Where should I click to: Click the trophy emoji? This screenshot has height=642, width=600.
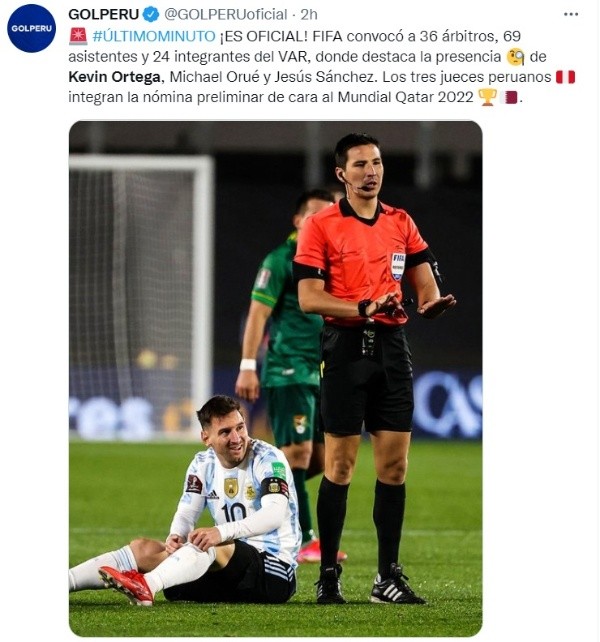coord(488,97)
